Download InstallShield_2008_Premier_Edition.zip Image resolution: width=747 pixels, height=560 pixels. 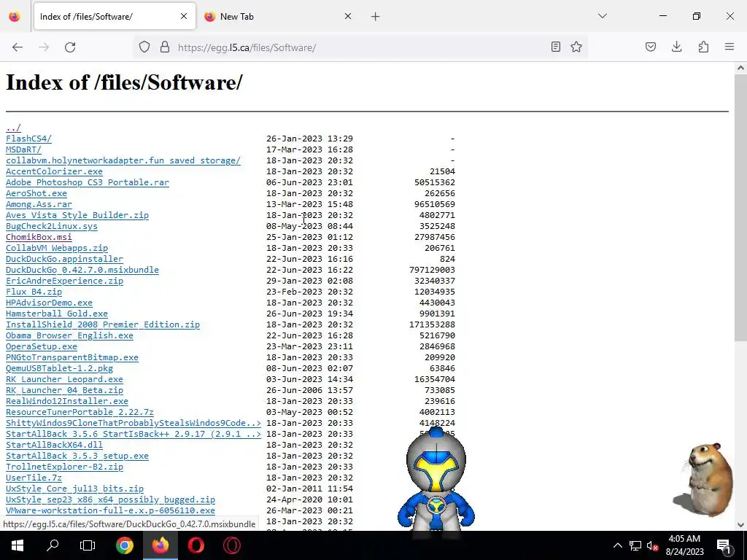click(x=103, y=324)
